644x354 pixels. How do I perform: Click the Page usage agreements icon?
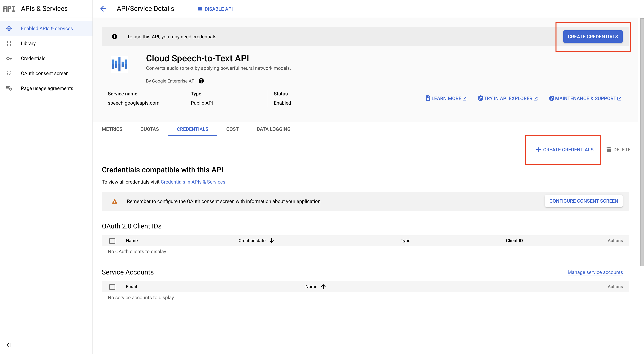click(x=9, y=88)
